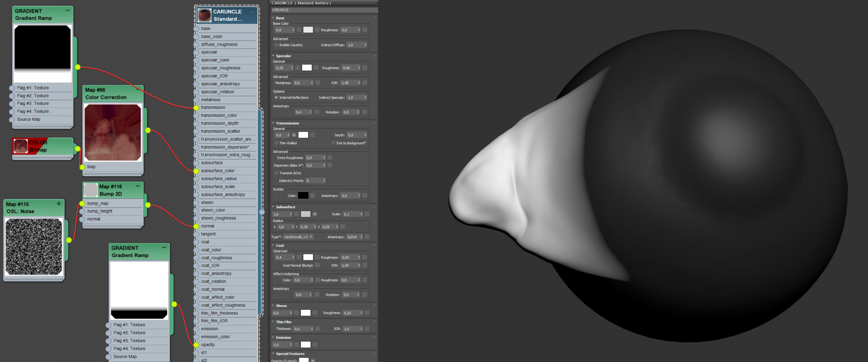Collapse the Sheen rollout
Screen dimensions: 868x362
pyautogui.click(x=273, y=306)
